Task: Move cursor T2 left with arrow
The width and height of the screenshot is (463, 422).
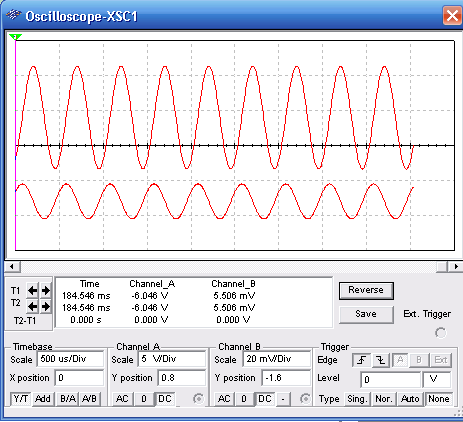Action: click(32, 306)
